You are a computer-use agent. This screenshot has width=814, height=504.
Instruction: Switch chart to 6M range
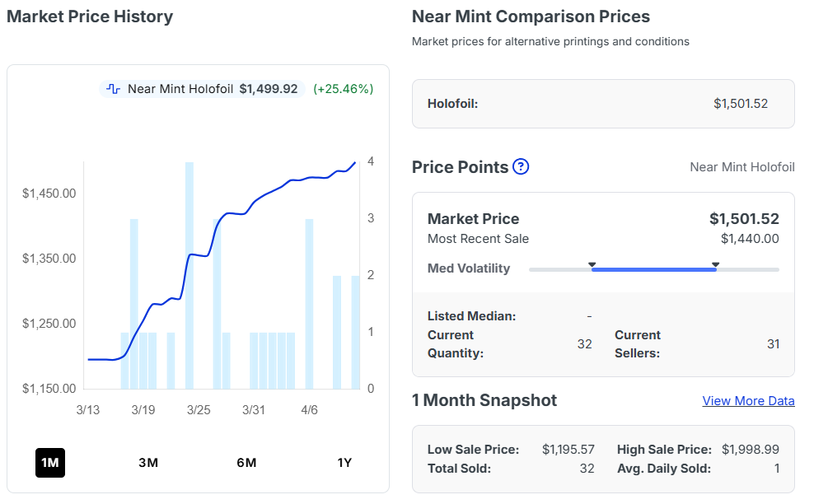pyautogui.click(x=246, y=463)
